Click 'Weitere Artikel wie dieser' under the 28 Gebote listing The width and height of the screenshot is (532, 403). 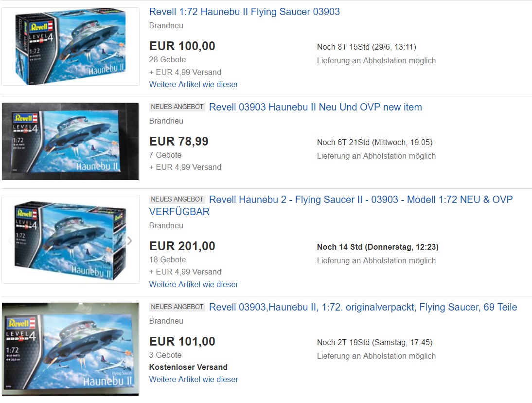pyautogui.click(x=194, y=84)
